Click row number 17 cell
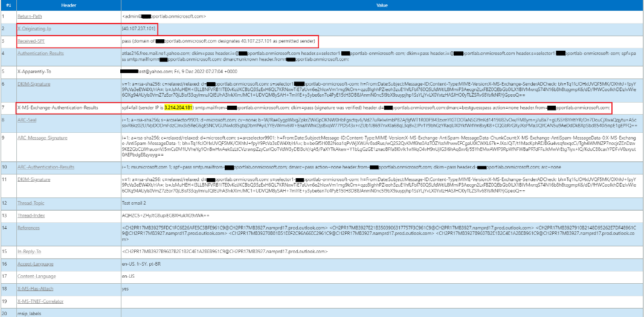The height and width of the screenshot is (317, 644). click(7, 277)
